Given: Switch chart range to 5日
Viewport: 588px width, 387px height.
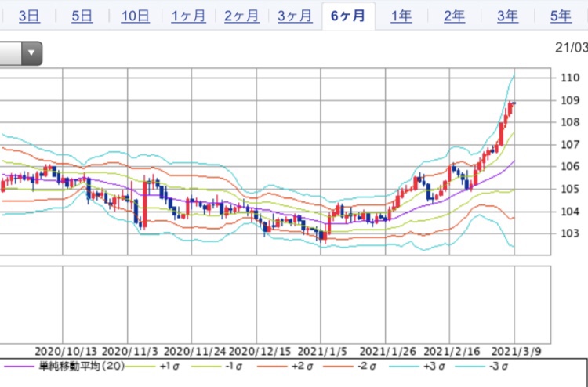Looking at the screenshot, I should click(x=82, y=16).
